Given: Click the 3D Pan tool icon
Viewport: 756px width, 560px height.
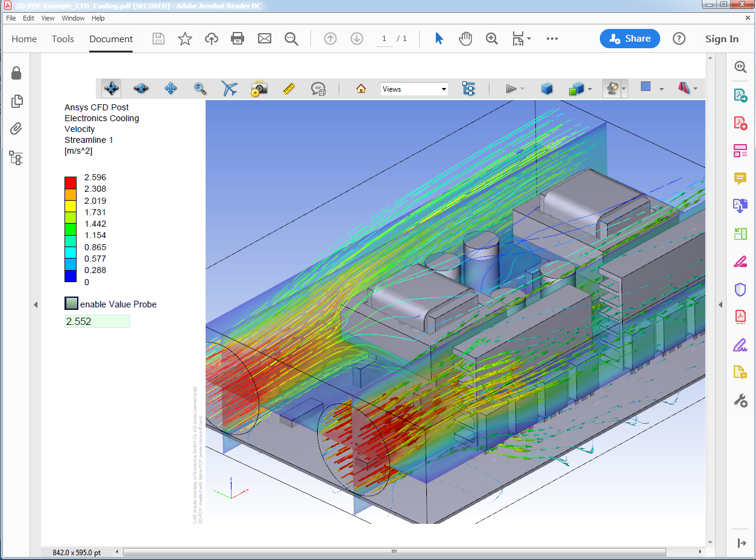Looking at the screenshot, I should click(171, 89).
